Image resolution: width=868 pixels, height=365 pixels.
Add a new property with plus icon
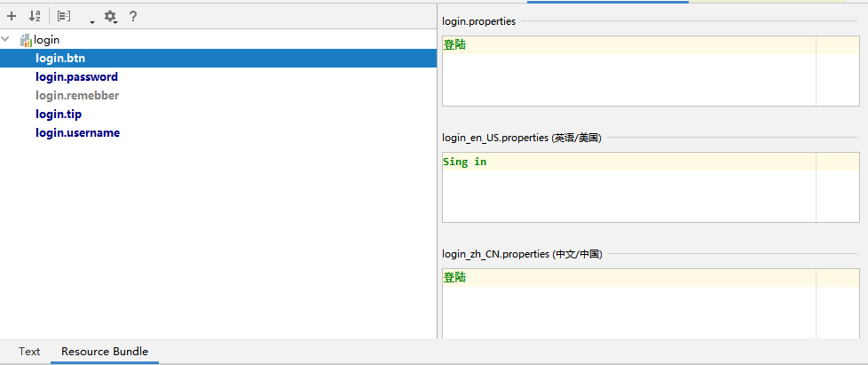11,16
